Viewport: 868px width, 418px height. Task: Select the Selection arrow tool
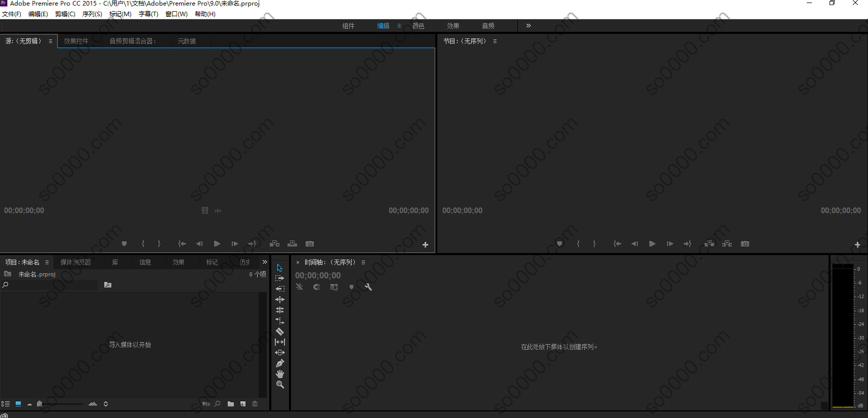tap(279, 268)
